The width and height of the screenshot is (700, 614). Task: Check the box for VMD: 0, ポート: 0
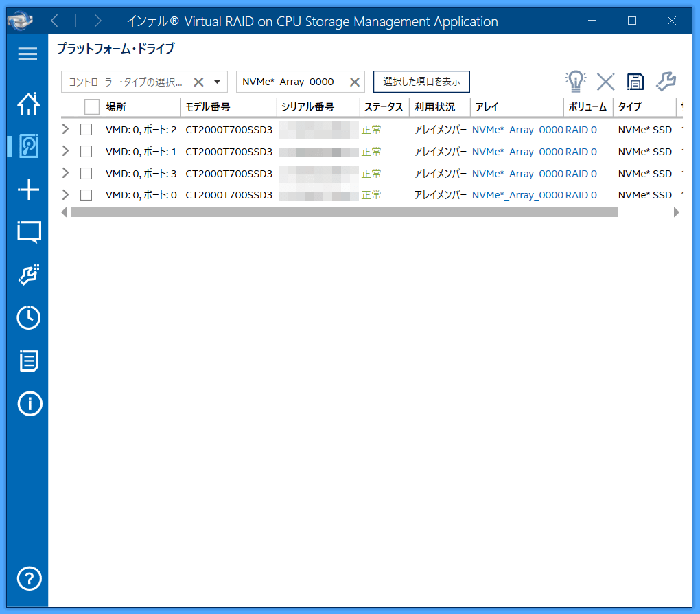pyautogui.click(x=86, y=195)
